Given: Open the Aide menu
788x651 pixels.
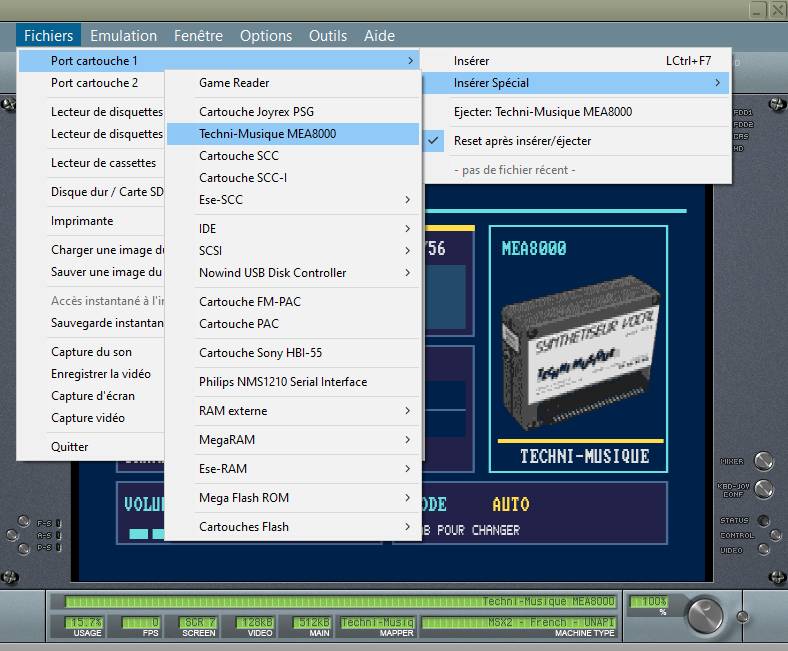Looking at the screenshot, I should (x=379, y=36).
